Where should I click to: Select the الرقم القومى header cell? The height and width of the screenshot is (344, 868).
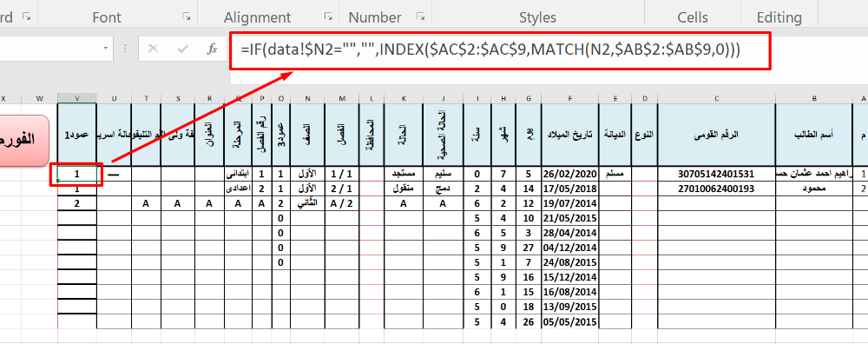tap(716, 135)
